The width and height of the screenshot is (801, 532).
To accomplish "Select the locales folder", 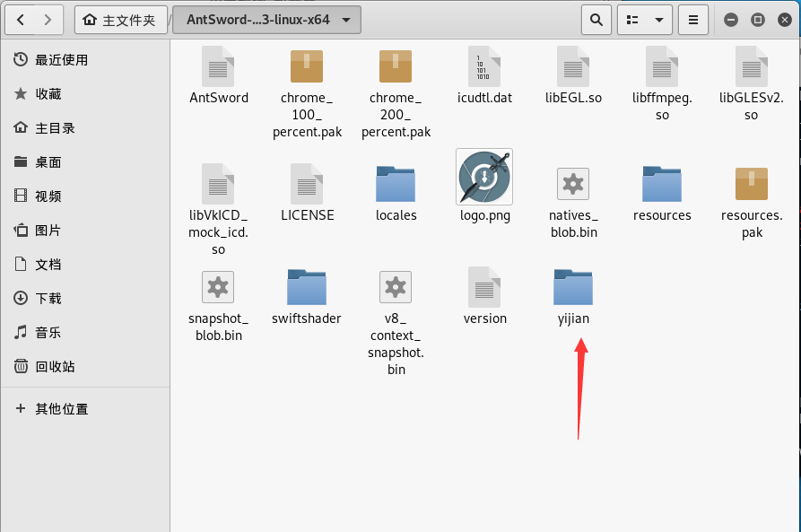I will click(396, 193).
